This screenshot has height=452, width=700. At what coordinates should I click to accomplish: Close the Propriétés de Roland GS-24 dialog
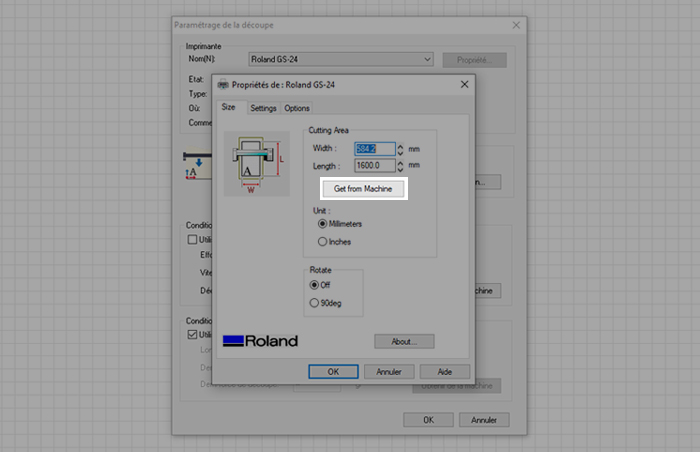coord(464,84)
